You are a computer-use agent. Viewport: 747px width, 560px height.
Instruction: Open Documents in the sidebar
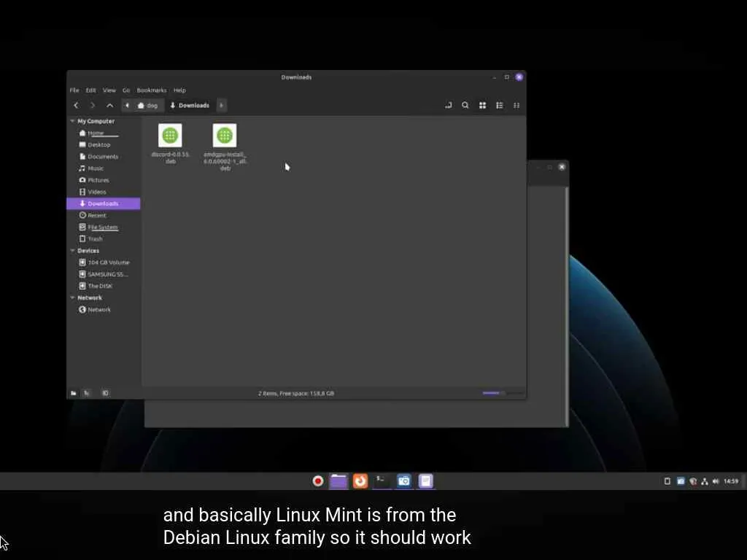[x=103, y=157]
